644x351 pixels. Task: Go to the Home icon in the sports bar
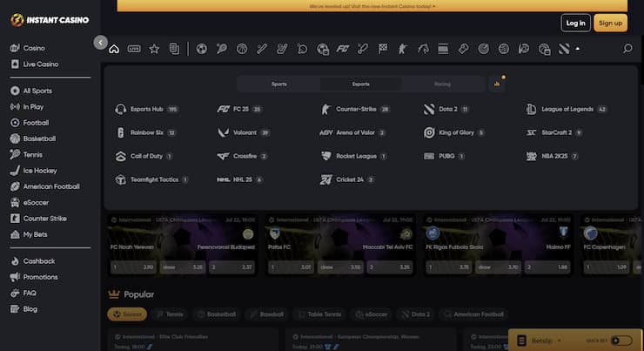pos(114,49)
